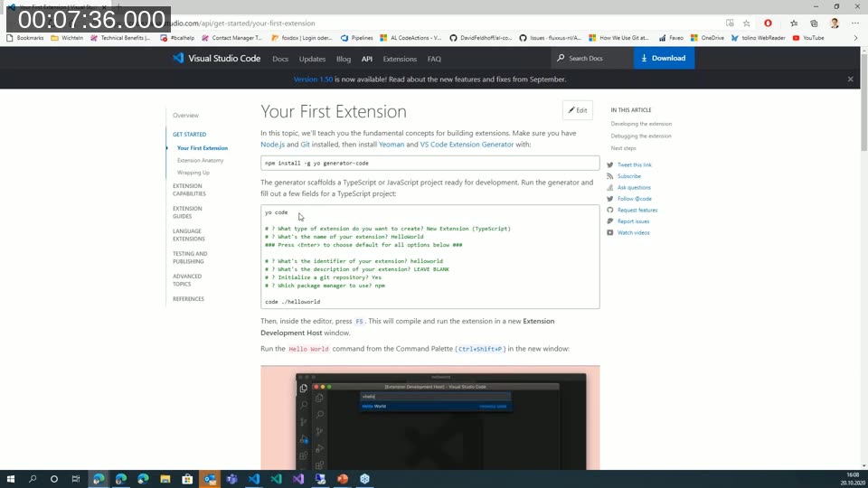The image size is (868, 488).
Task: Open the browser profile avatar
Action: pyautogui.click(x=835, y=23)
